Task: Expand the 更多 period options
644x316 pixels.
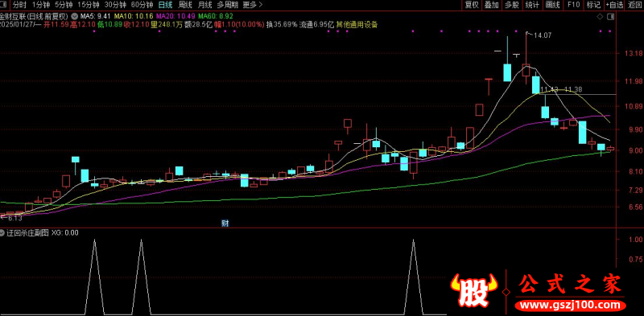Action: 253,5
